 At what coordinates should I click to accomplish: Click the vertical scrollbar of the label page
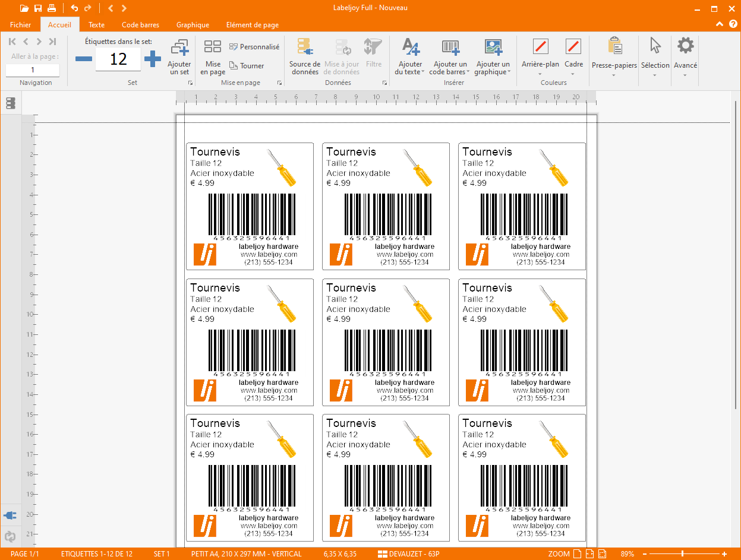[737, 255]
